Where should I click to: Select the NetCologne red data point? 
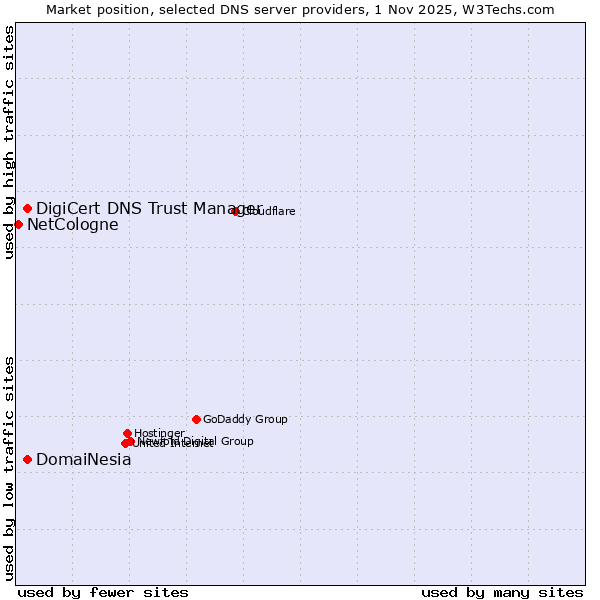point(18,224)
